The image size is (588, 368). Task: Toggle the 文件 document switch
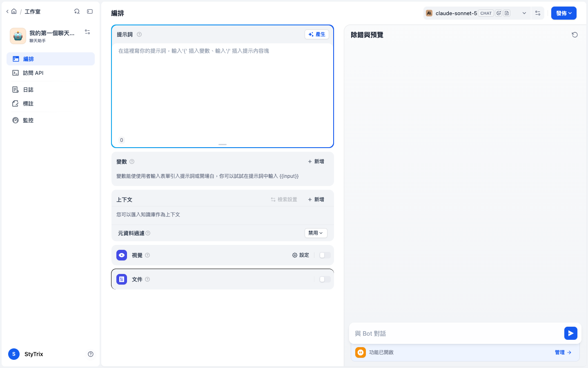coord(325,279)
